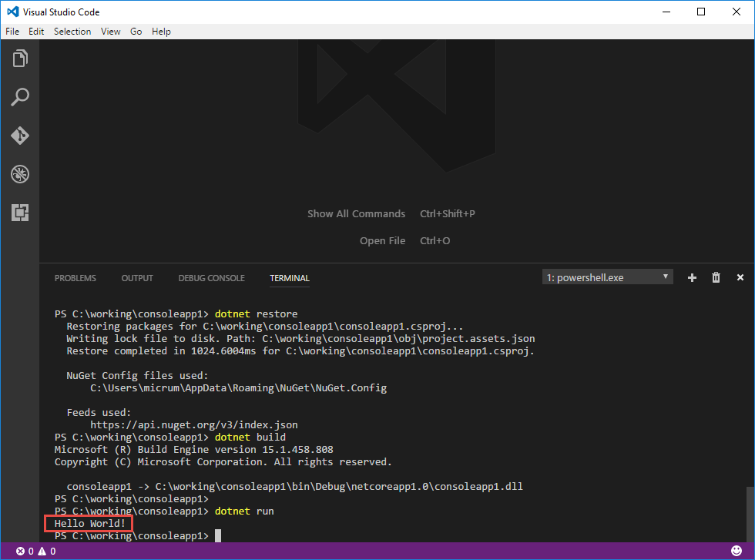The image size is (755, 560).
Task: Open the Source Control (Git) view
Action: 20,136
